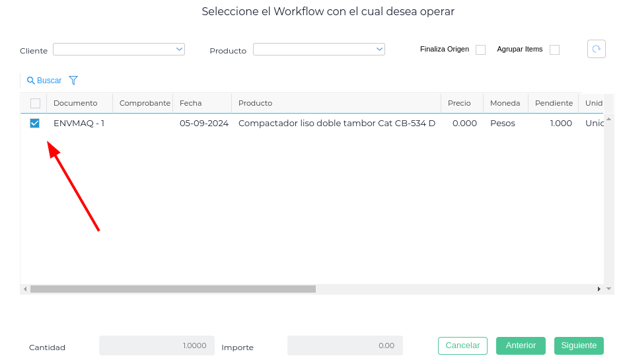Screen dimensions: 621x364
Task: Click the horizontal scrollbar right arrow
Action: coord(599,289)
